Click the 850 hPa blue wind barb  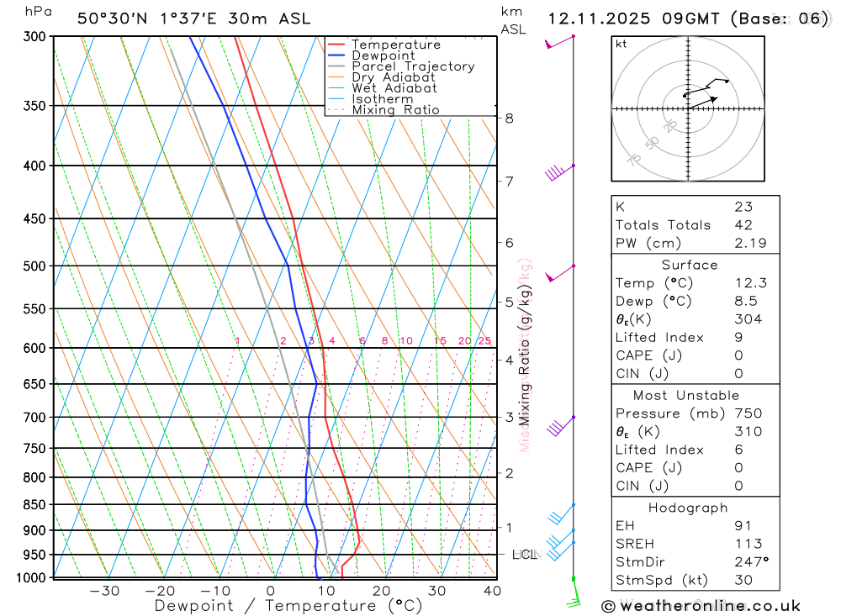tap(561, 514)
